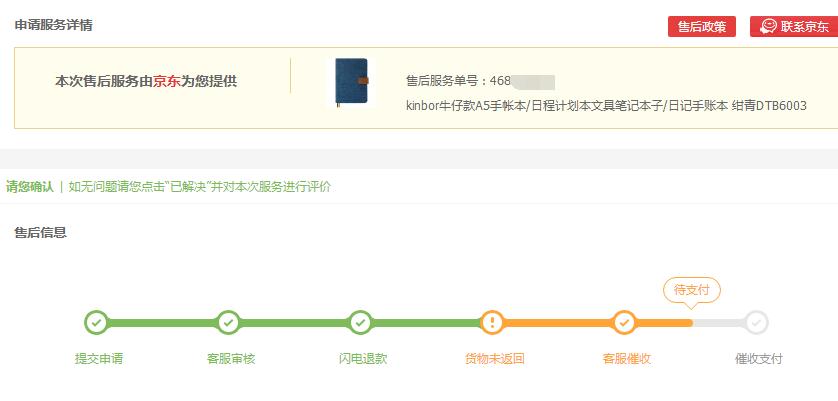Click the orange checkmark icon above 客服催收
The image size is (838, 401).
point(624,323)
